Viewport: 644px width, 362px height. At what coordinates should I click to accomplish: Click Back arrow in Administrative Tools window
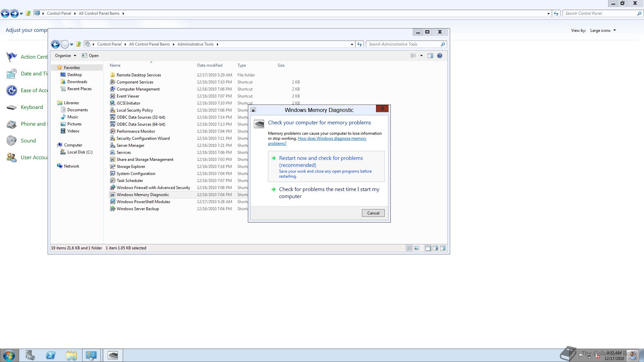(x=56, y=44)
